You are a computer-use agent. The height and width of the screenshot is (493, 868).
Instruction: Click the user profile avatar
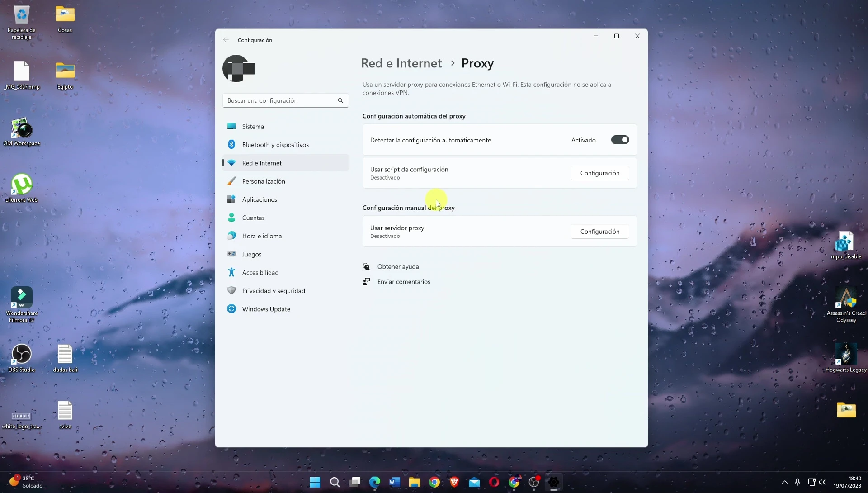click(238, 69)
